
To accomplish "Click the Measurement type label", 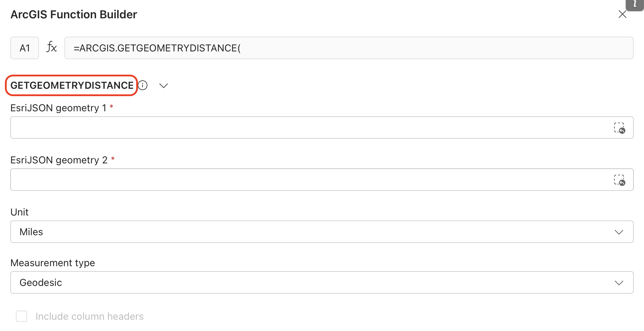I will point(53,263).
